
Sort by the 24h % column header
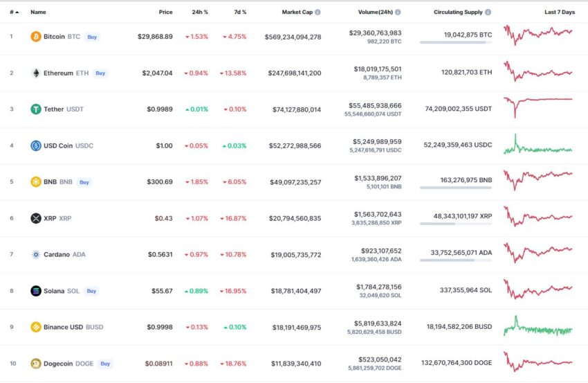click(200, 12)
